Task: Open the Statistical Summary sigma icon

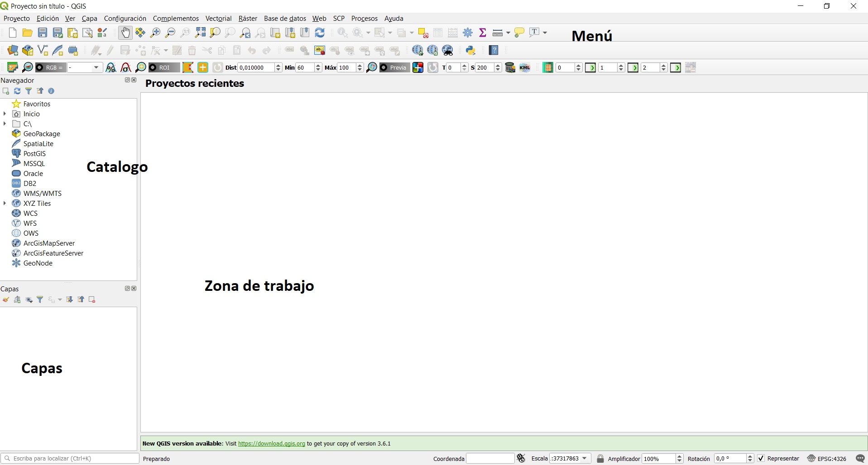Action: [x=483, y=33]
